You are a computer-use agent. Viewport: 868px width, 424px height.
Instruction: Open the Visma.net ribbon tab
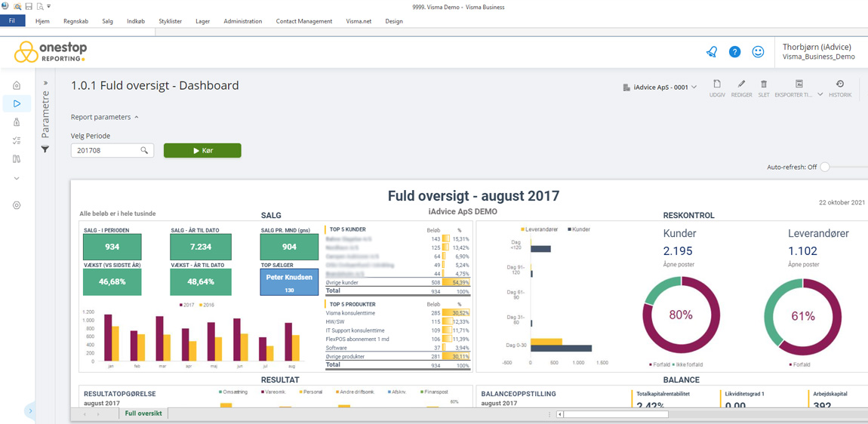(x=359, y=21)
